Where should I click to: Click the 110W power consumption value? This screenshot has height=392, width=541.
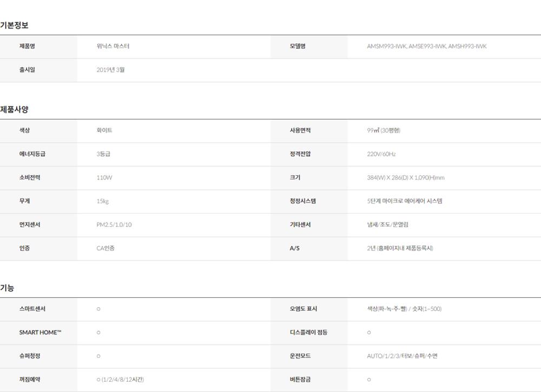click(104, 177)
